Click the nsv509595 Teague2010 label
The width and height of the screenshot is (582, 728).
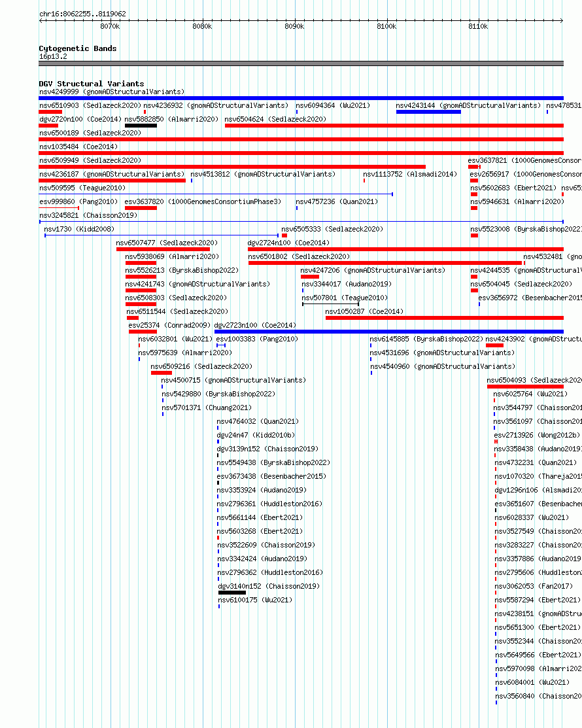[x=82, y=188]
